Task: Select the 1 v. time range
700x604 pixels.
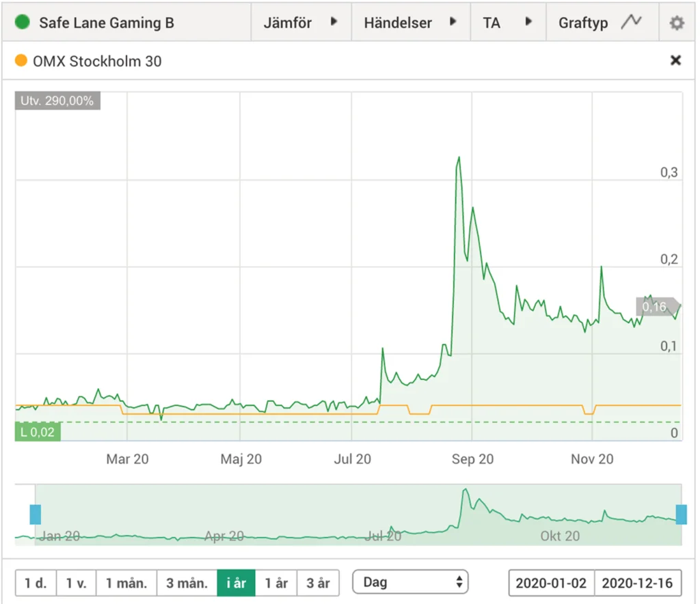Action: tap(77, 583)
